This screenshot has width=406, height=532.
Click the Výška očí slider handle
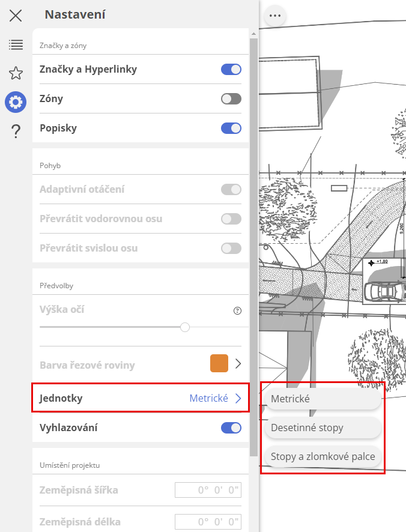(x=185, y=327)
